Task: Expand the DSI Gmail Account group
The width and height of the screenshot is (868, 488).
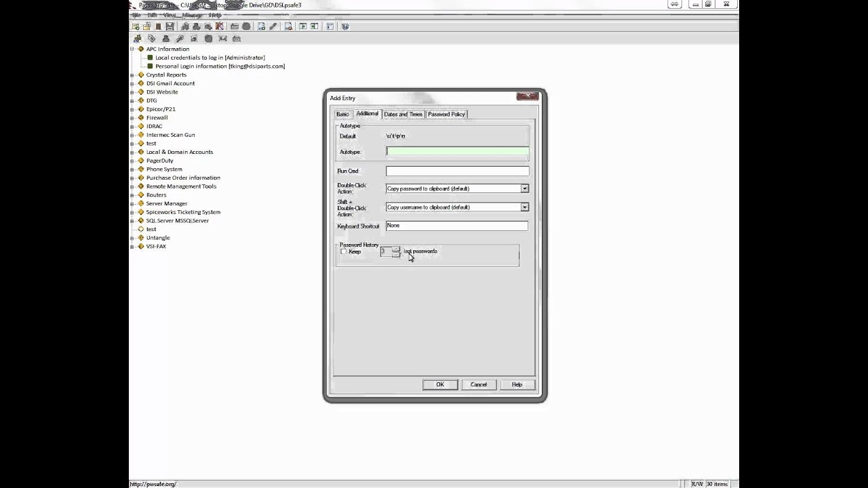Action: [x=132, y=83]
